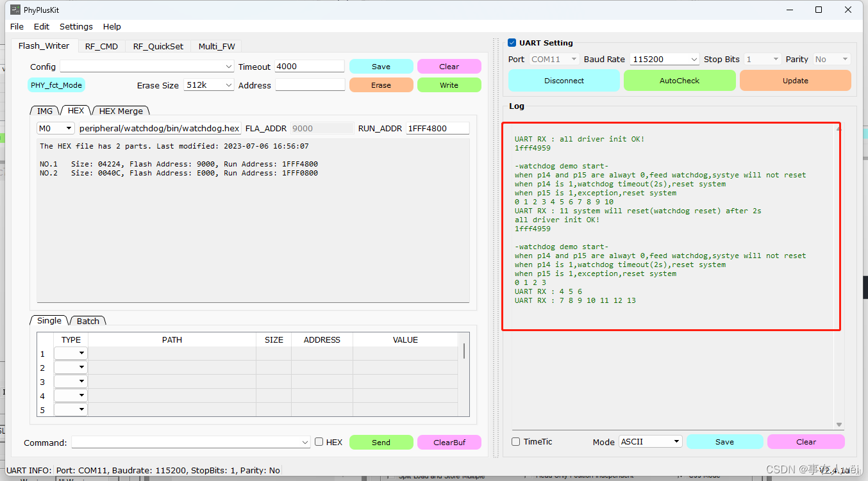Click the PhyPlusKit app icon in title bar

coord(15,10)
